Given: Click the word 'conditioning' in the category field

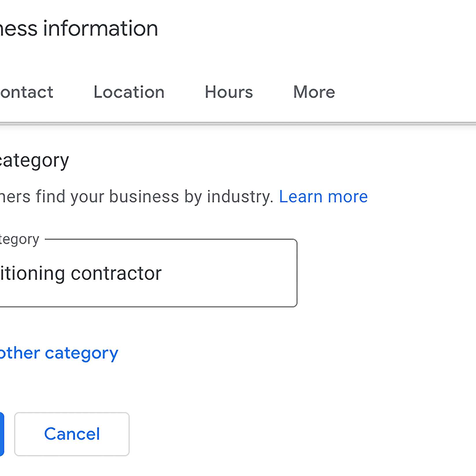Looking at the screenshot, I should (x=32, y=273).
